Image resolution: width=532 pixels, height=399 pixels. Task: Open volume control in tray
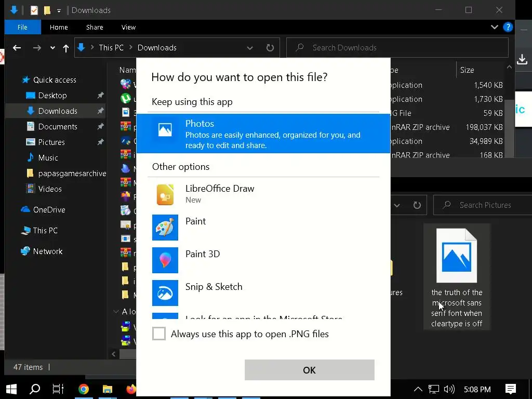point(449,389)
